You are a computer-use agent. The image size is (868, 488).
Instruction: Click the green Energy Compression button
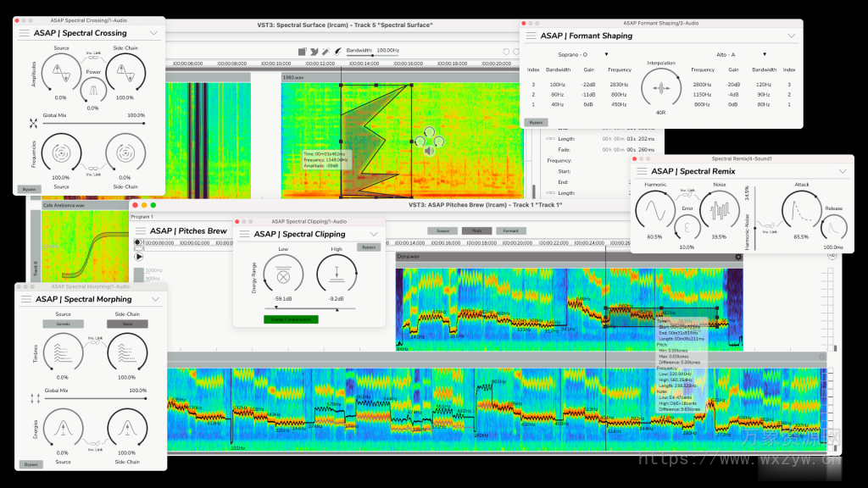[x=292, y=319]
